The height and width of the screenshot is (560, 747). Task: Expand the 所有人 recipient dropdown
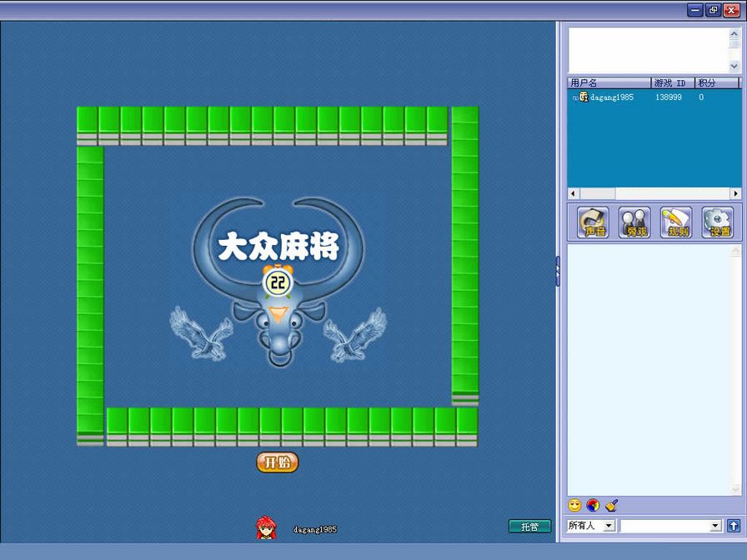[x=609, y=526]
